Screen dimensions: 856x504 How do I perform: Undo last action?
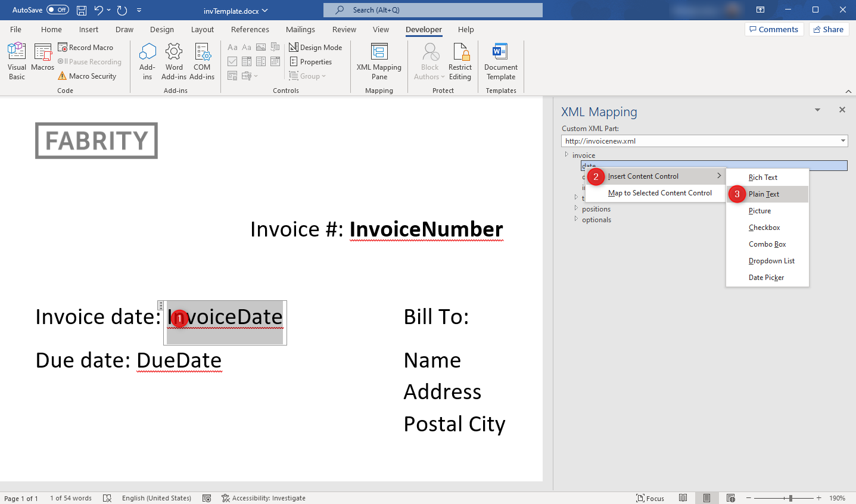[98, 10]
